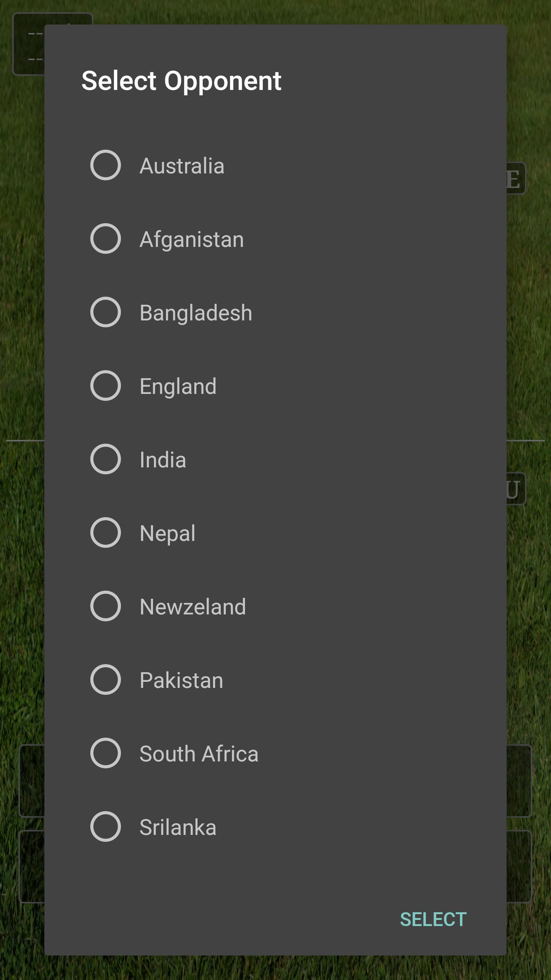
Task: Choose Newzeland as opponent team
Action: pos(105,606)
